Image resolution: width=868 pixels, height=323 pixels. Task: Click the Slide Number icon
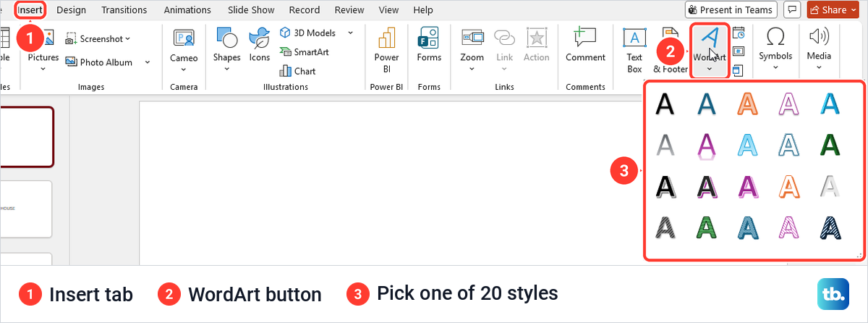point(738,51)
